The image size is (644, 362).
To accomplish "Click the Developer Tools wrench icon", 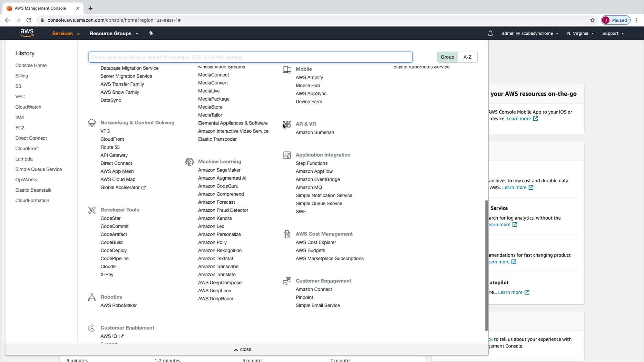I will coord(92,210).
